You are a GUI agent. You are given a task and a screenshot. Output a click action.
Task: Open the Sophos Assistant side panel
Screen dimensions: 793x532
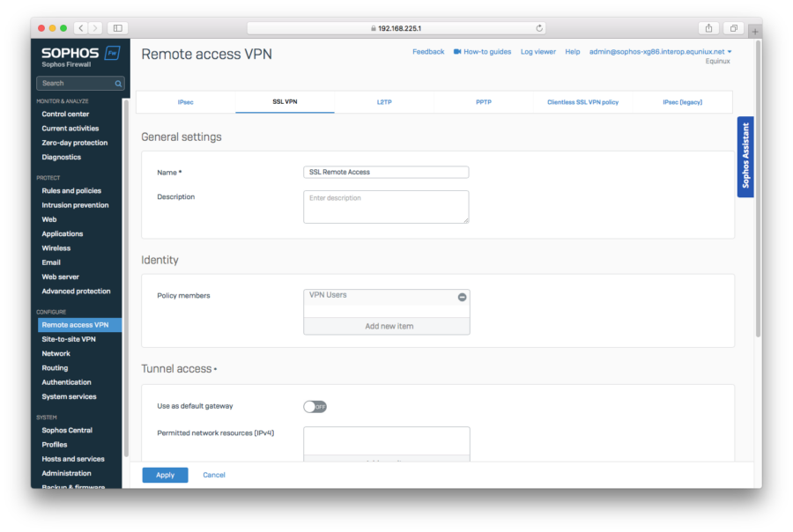(745, 157)
